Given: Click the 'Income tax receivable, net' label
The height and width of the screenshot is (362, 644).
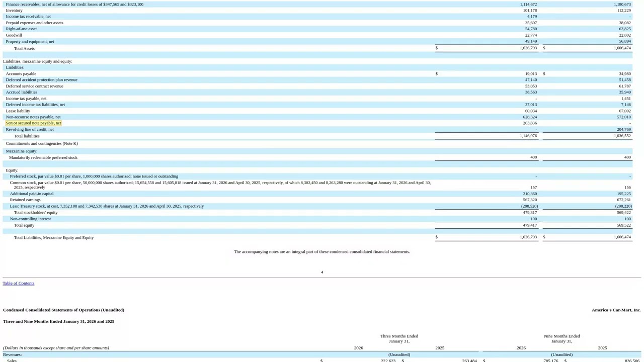Looking at the screenshot, I should (28, 17).
